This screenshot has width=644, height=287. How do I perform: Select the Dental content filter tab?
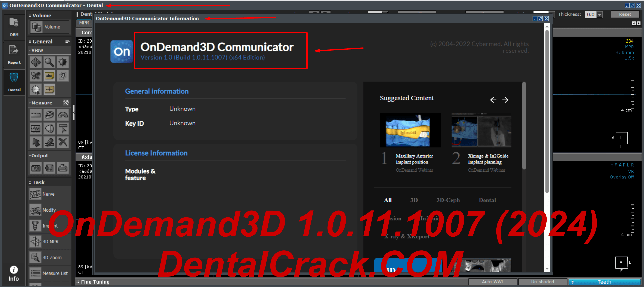(487, 200)
